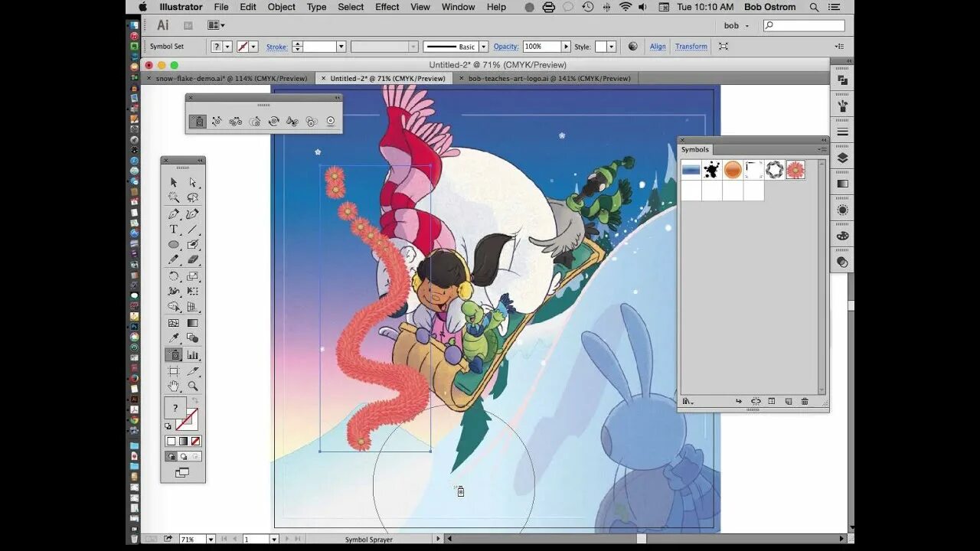The width and height of the screenshot is (980, 551).
Task: Select the Magic Wand tool
Action: 174,197
